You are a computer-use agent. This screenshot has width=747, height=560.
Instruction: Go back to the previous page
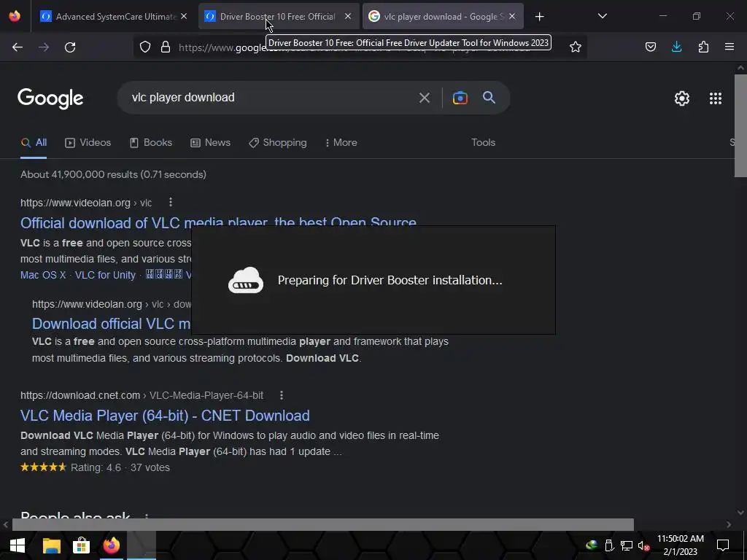click(18, 47)
